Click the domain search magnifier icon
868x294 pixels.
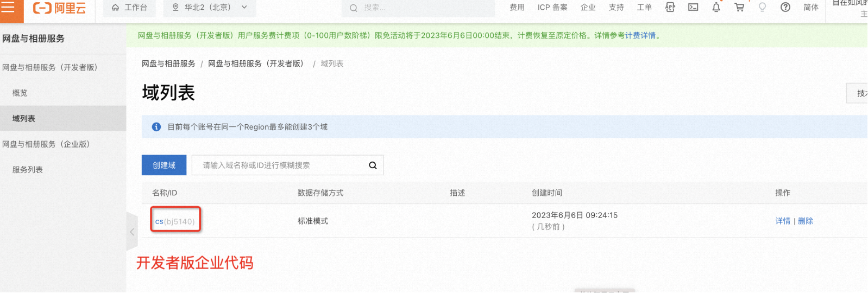coord(373,165)
